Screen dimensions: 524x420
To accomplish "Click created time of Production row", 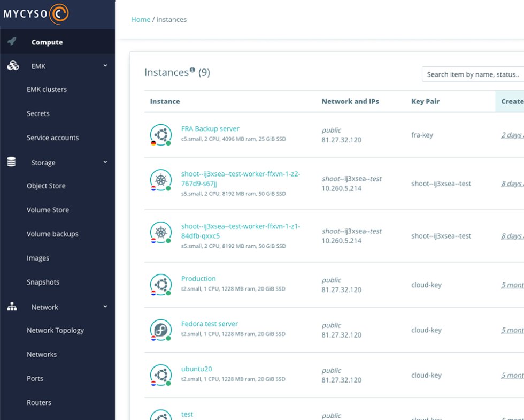I will (x=512, y=285).
